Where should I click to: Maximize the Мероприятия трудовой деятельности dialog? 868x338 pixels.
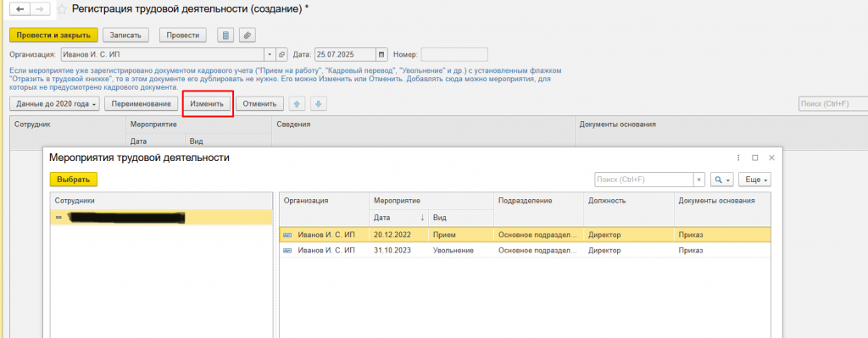click(x=754, y=158)
